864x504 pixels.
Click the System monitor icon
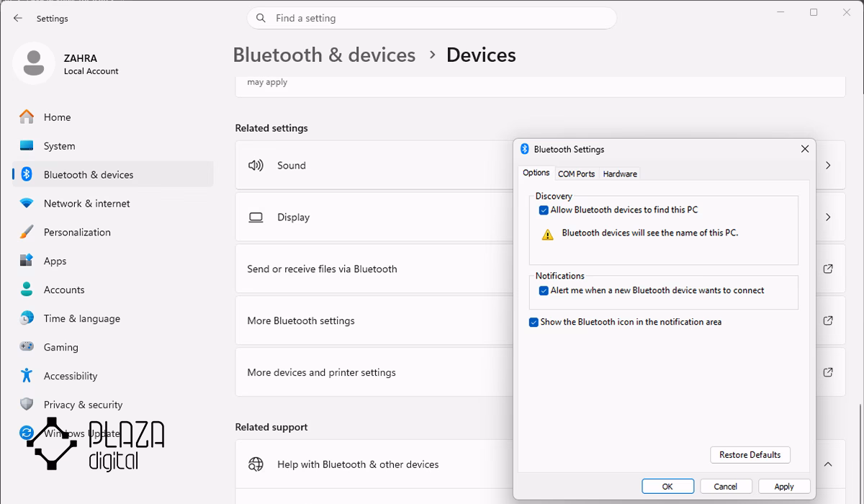pyautogui.click(x=27, y=145)
